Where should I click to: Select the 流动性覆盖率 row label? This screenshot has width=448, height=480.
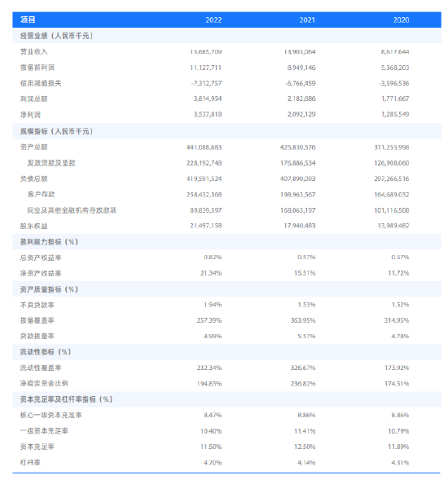click(x=41, y=368)
